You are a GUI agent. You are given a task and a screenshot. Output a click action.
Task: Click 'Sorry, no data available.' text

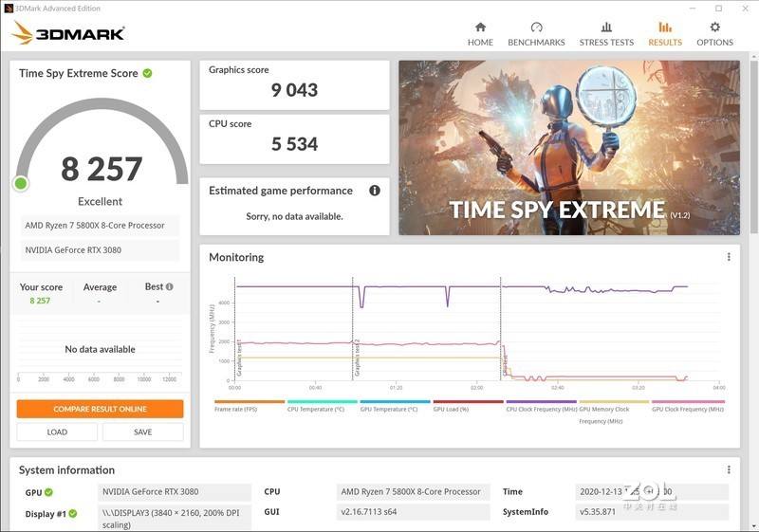294,216
